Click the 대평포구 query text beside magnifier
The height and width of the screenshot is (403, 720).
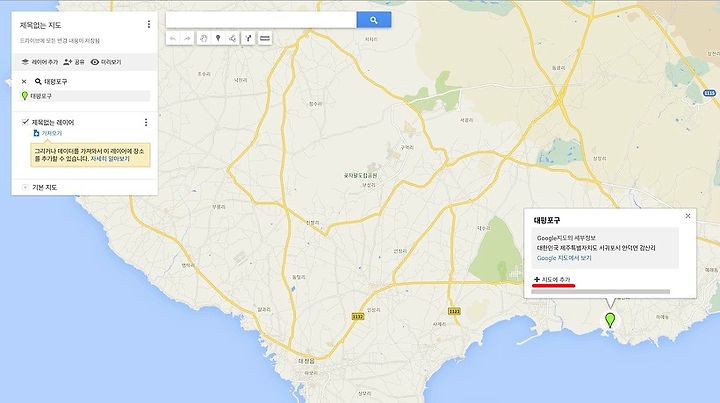(56, 82)
